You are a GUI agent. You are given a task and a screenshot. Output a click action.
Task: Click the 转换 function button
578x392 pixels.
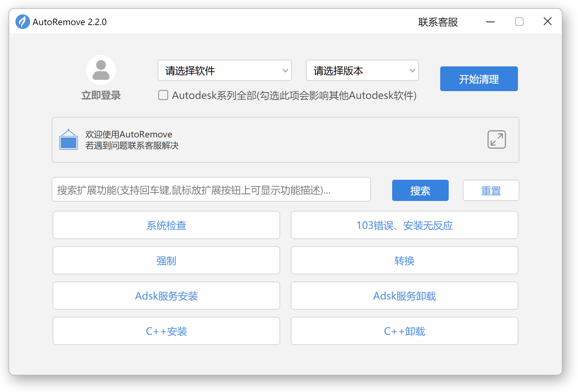pyautogui.click(x=404, y=260)
